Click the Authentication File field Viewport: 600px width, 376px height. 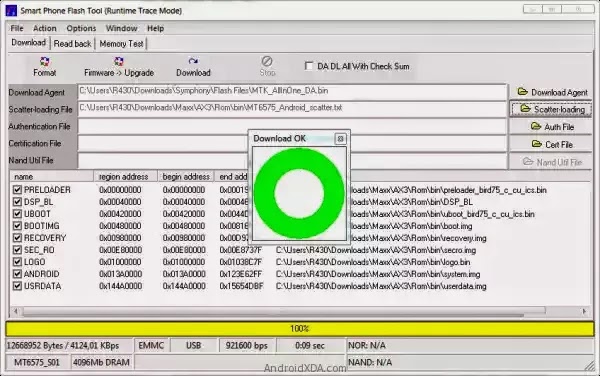[x=292, y=126]
